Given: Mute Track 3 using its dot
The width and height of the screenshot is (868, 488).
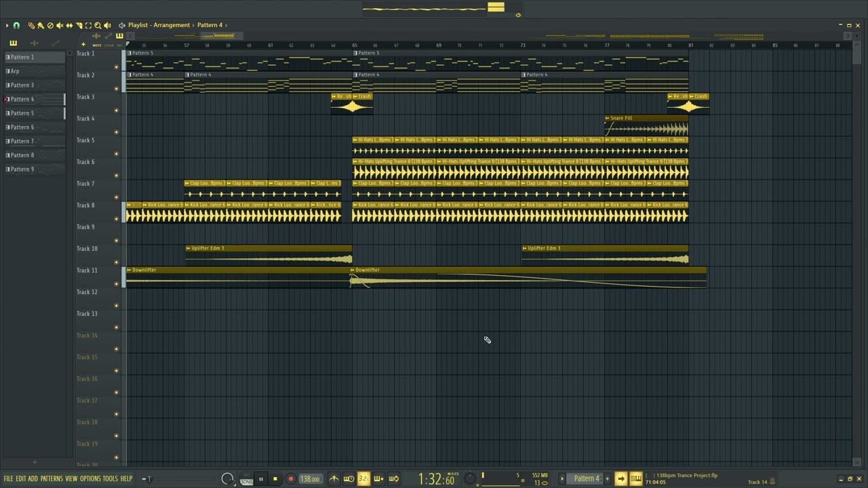Looking at the screenshot, I should (116, 110).
